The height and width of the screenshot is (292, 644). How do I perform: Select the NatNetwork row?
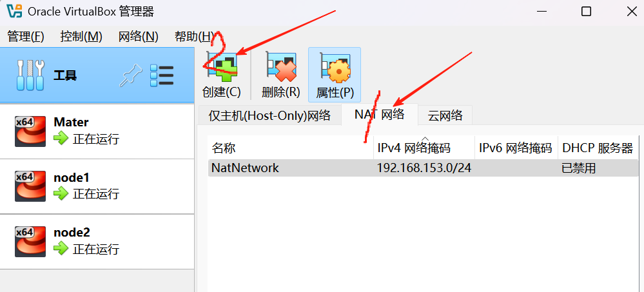[x=423, y=168]
